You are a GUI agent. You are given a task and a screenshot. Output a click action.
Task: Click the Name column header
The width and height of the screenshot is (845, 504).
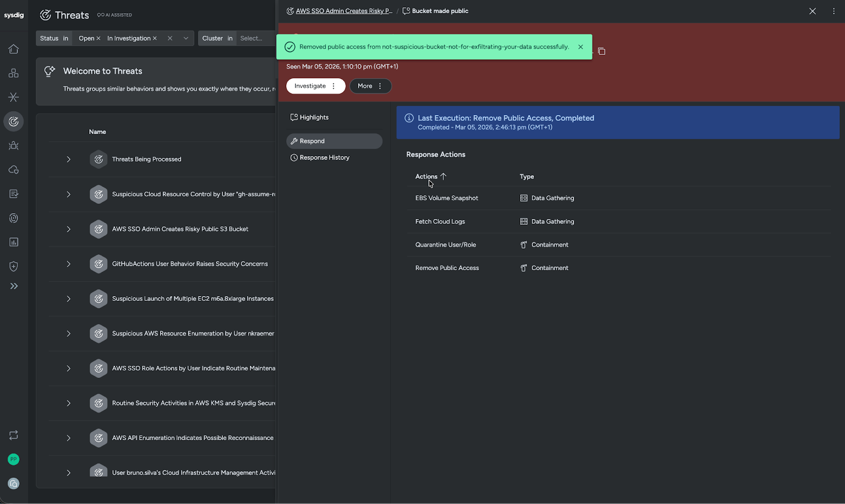coord(97,132)
